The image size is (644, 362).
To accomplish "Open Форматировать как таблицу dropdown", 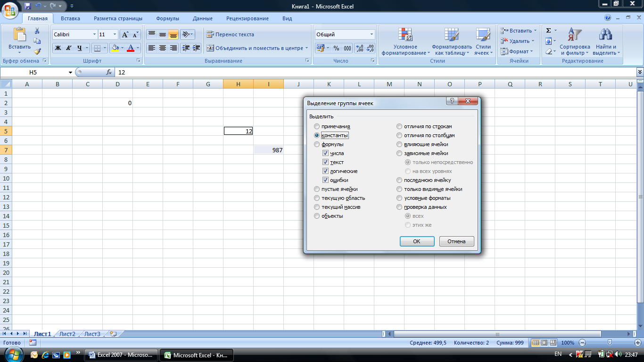I will tap(452, 41).
